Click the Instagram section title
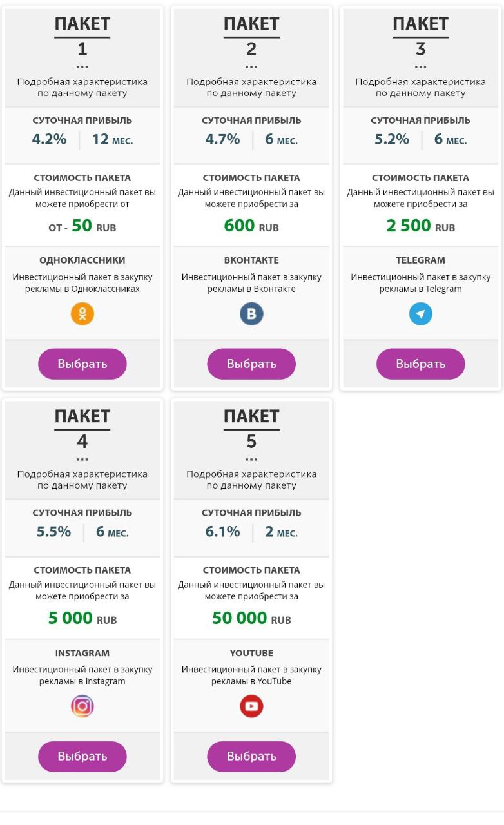This screenshot has width=504, height=825. coord(82,653)
